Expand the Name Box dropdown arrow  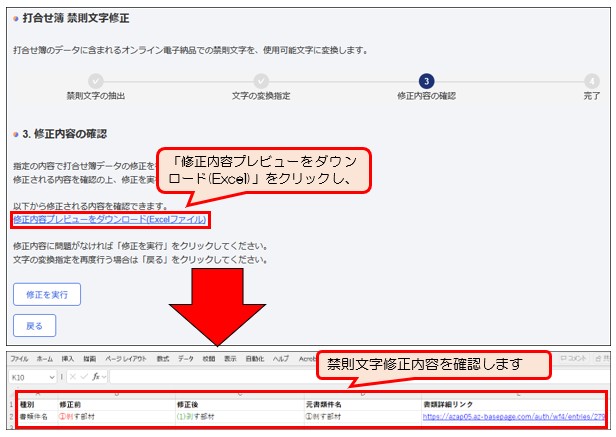52,377
